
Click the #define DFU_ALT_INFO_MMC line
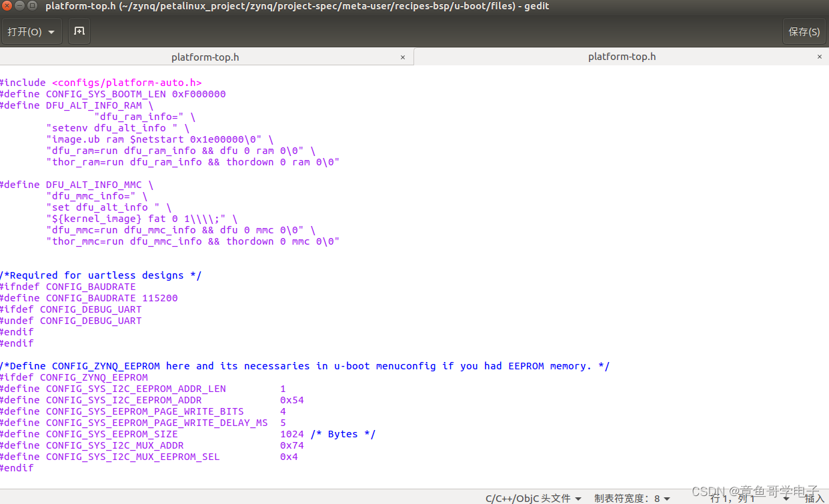[77, 185]
